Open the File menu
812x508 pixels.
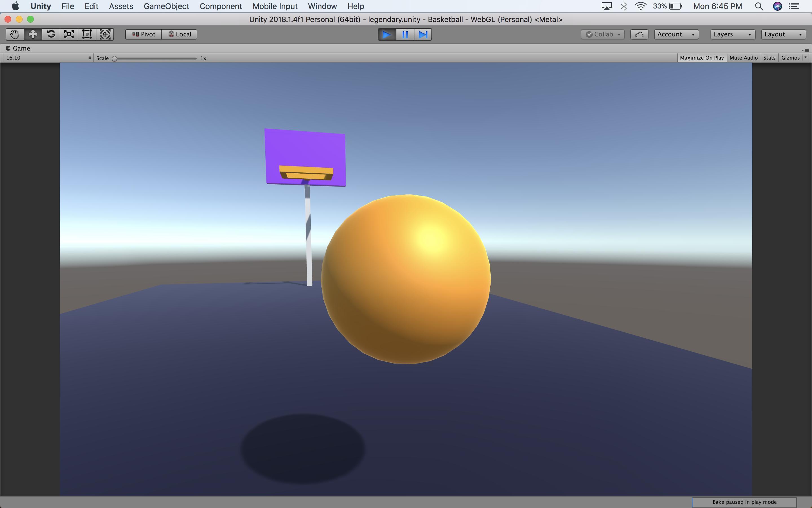click(x=68, y=6)
